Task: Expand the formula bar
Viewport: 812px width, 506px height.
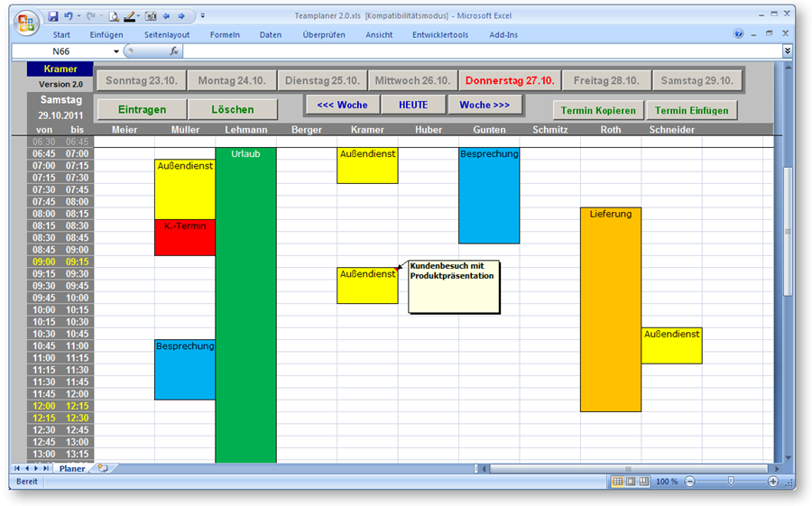Action: click(787, 51)
